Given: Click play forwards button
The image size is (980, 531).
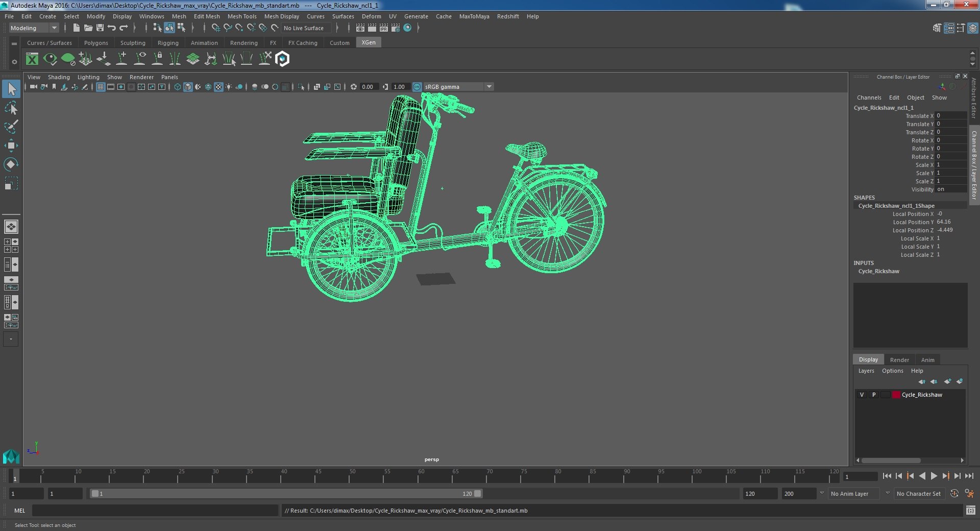Looking at the screenshot, I should [x=934, y=476].
